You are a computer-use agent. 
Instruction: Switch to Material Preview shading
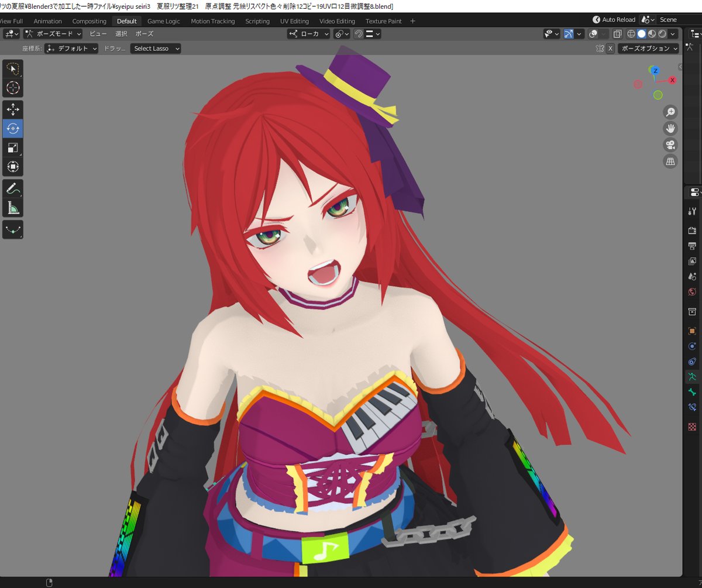(x=652, y=34)
